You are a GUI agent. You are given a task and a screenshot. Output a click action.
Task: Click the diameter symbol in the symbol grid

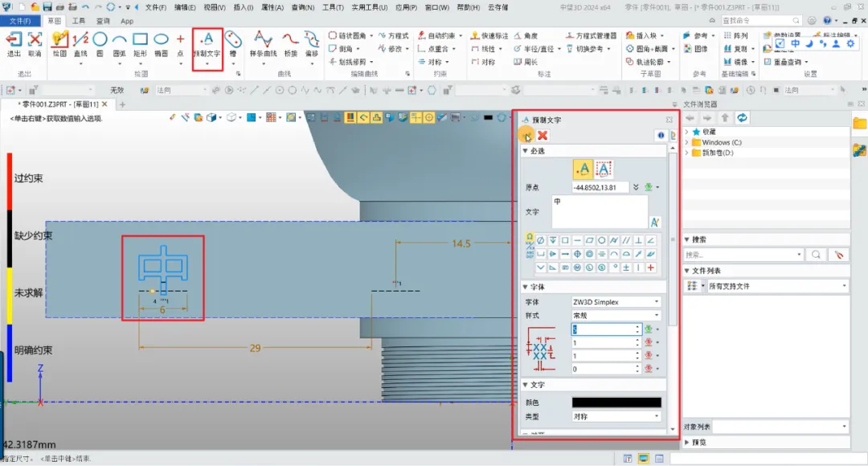click(x=540, y=240)
